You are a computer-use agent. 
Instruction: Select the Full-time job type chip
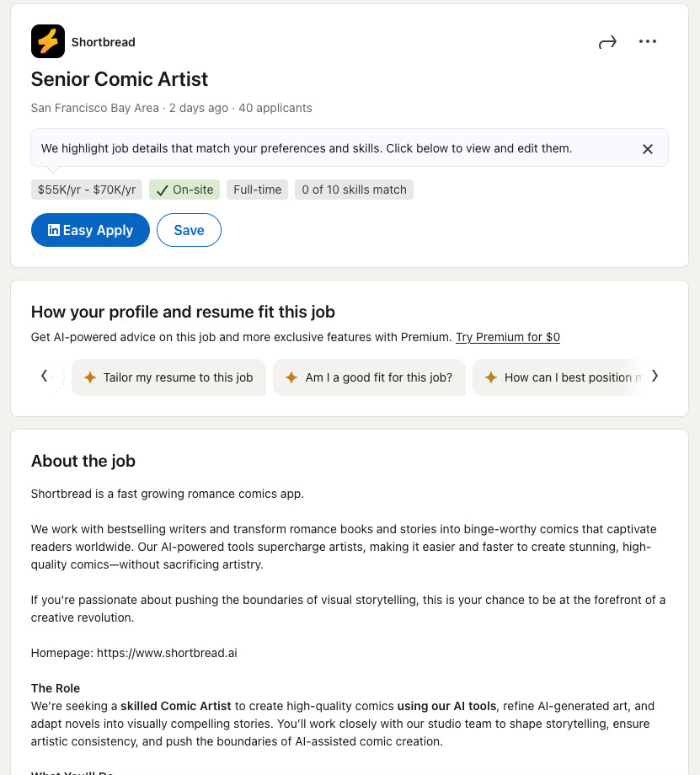pos(257,190)
